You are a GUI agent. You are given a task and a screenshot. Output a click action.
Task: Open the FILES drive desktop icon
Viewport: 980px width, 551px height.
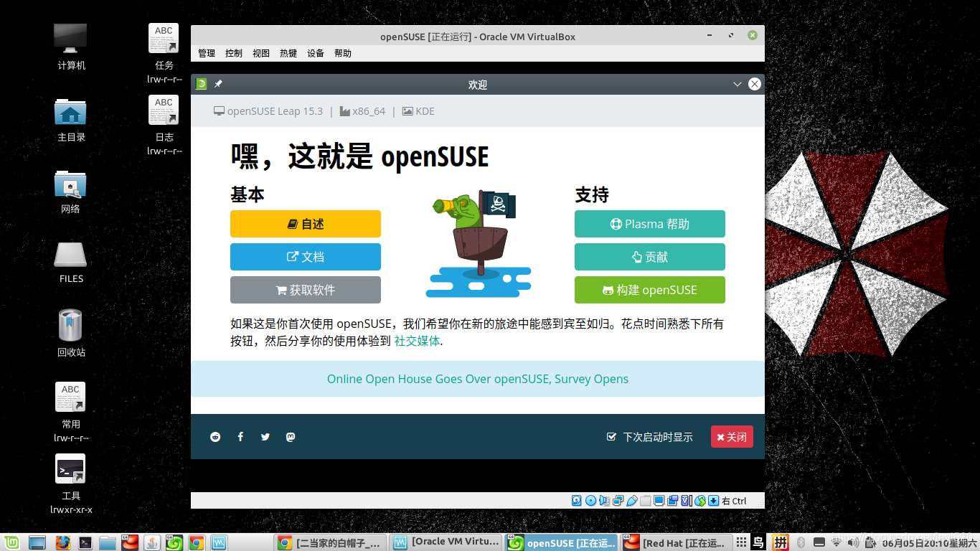71,263
